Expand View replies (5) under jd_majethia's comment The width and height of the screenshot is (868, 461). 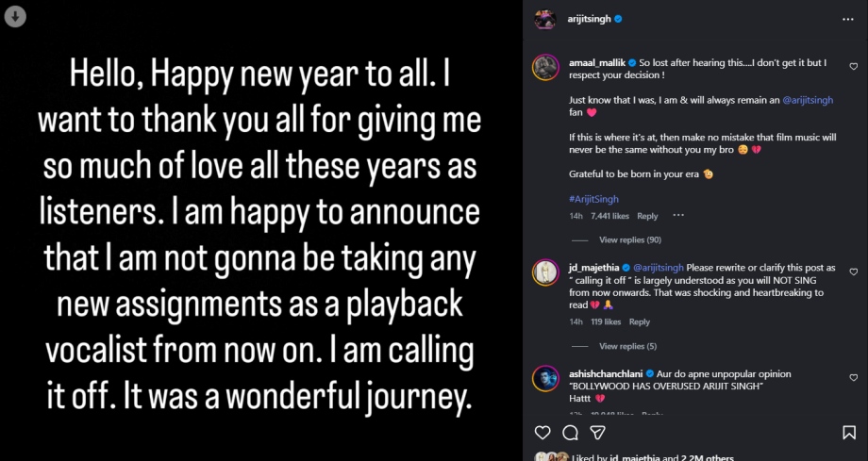point(627,346)
